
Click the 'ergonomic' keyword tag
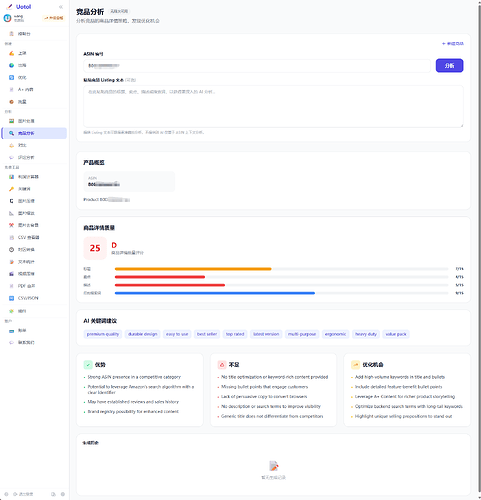click(x=335, y=334)
